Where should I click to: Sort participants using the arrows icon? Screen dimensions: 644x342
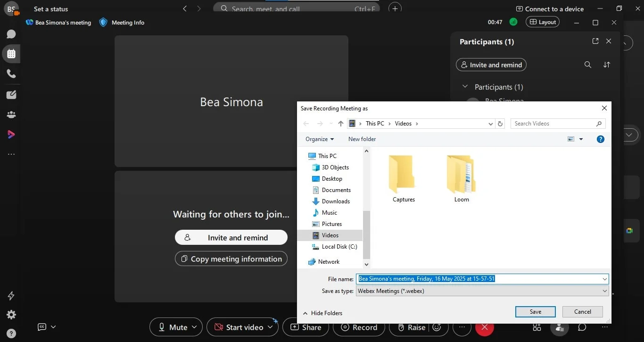[607, 65]
